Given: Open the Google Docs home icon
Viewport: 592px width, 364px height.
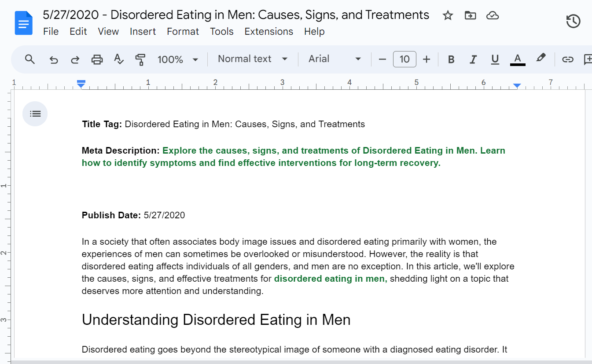Looking at the screenshot, I should coord(24,23).
